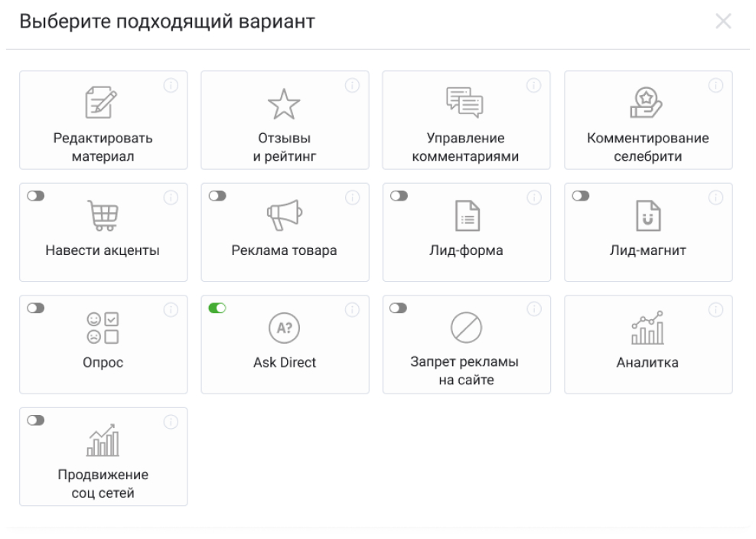Click the Лид-магнит magnet file icon
Image resolution: width=756 pixels, height=539 pixels.
point(648,217)
